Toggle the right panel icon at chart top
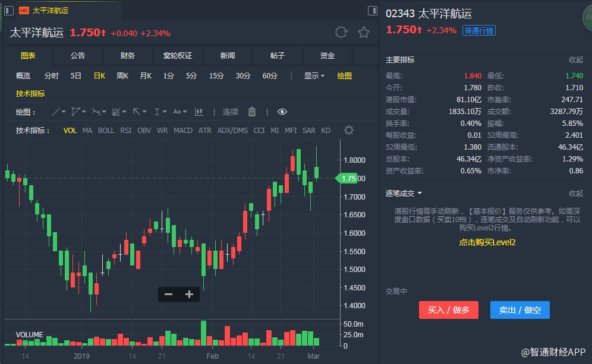This screenshot has width=592, height=364. tap(373, 11)
